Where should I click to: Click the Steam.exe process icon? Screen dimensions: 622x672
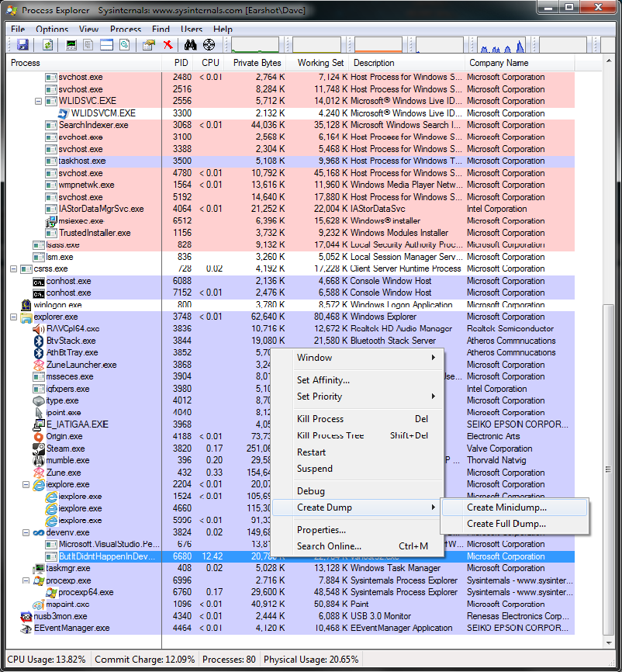pos(39,449)
